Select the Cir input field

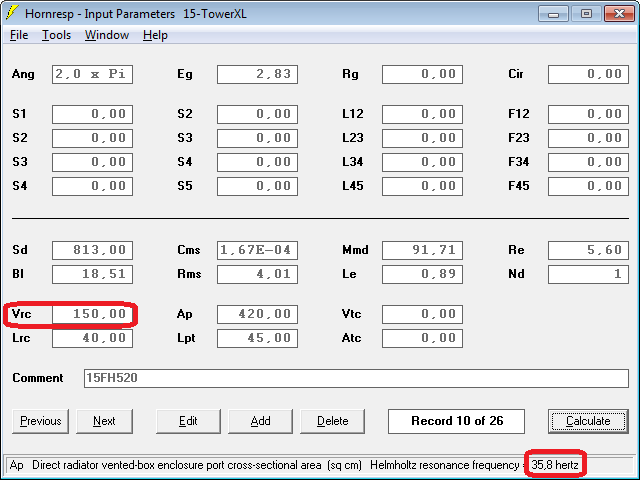click(588, 74)
